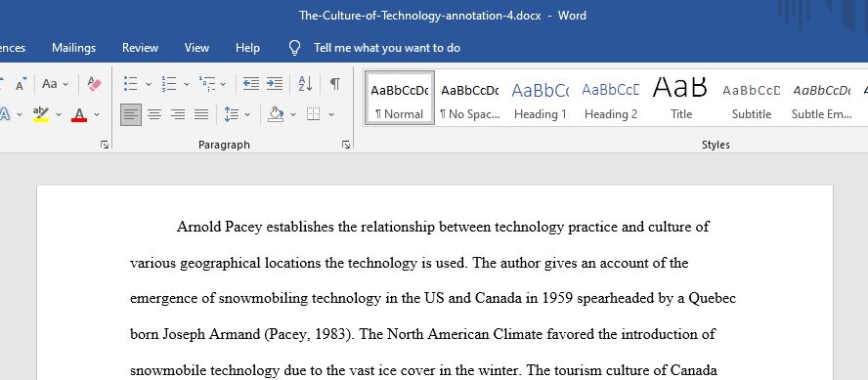Screen dimensions: 868x380
Task: Open the Font Color dropdown arrow
Action: click(x=97, y=115)
